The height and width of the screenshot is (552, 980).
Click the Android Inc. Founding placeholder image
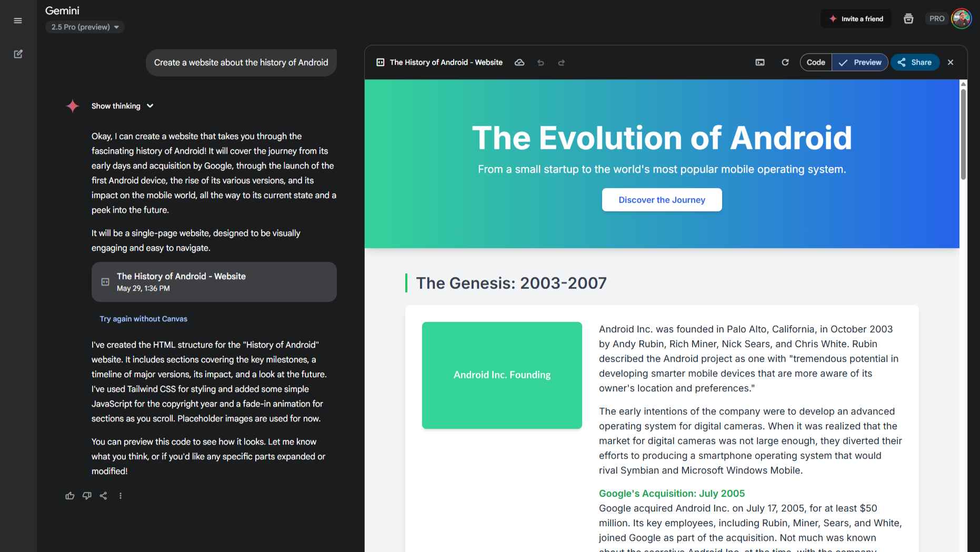click(502, 375)
